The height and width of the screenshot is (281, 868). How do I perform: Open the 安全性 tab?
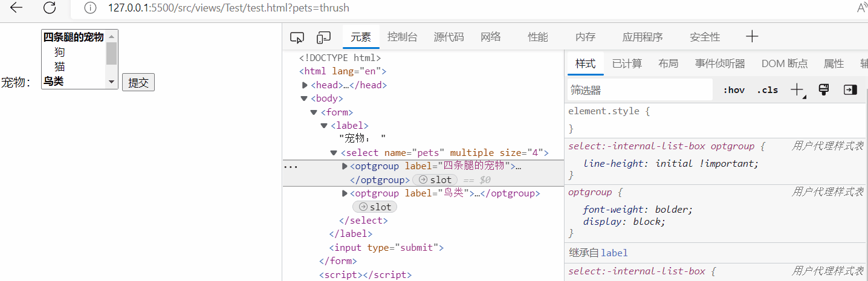coord(705,37)
